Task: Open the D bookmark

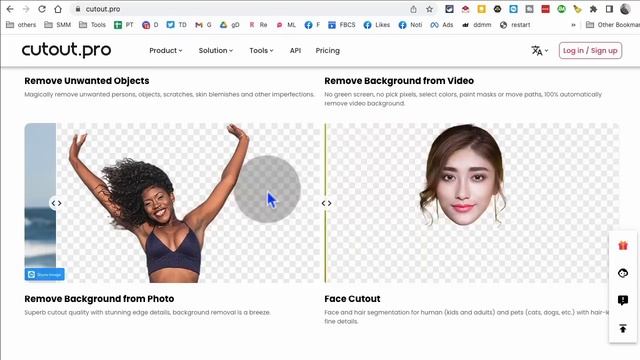Action: pos(150,25)
